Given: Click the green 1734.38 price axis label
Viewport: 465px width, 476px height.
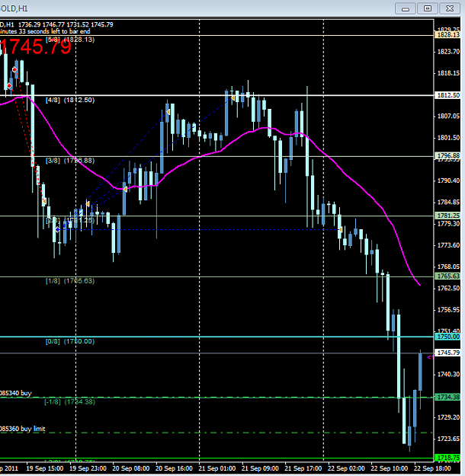Looking at the screenshot, I should click(448, 397).
